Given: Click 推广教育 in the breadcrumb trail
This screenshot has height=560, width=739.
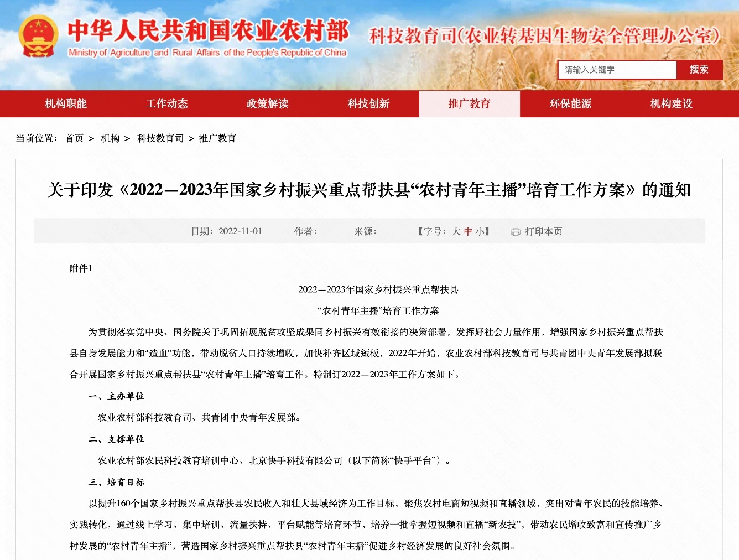Looking at the screenshot, I should tap(217, 138).
